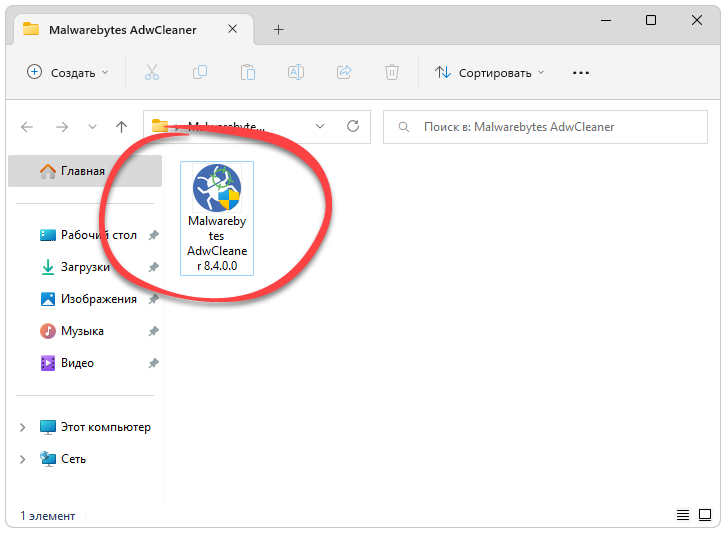Screen dimensions: 728x533
Task: Click the Rename icon in toolbar
Action: pyautogui.click(x=296, y=72)
